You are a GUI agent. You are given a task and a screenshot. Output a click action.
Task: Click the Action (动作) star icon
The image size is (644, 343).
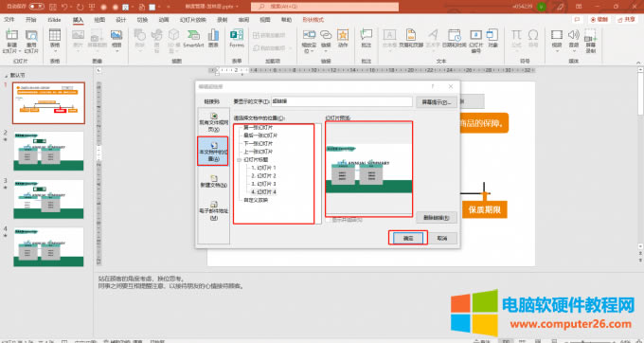tap(343, 38)
